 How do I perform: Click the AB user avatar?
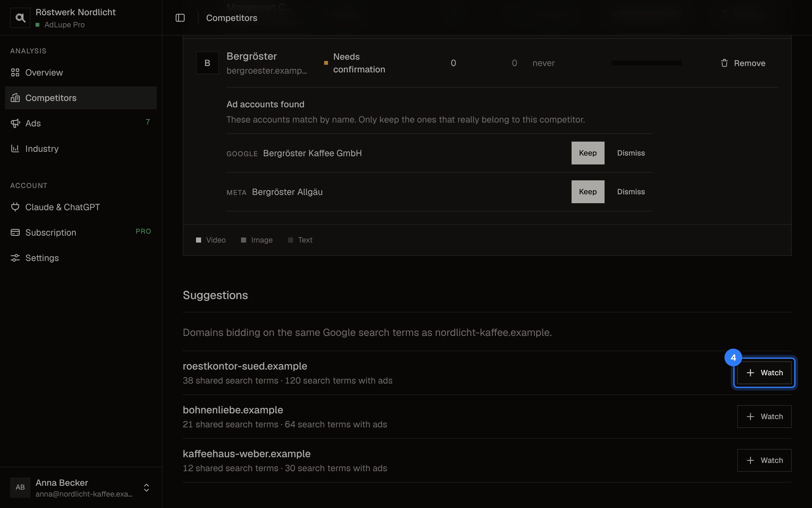coord(20,487)
